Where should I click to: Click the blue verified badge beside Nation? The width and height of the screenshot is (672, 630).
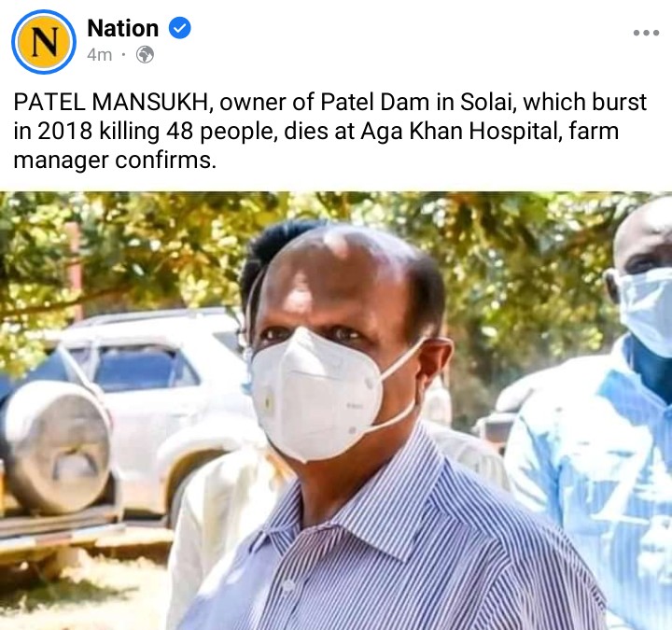click(x=179, y=28)
